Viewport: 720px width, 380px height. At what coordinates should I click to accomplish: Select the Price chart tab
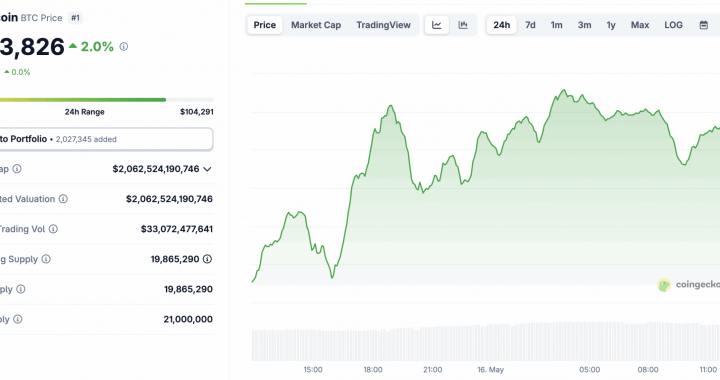click(265, 25)
